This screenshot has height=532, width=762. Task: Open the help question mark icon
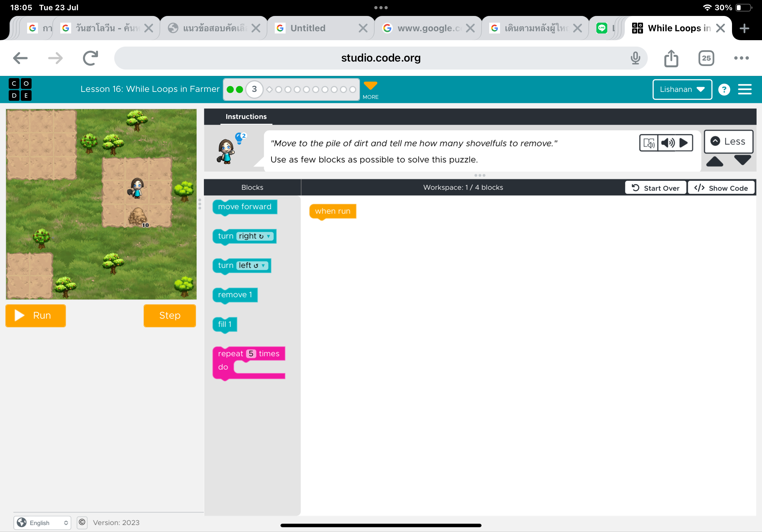click(x=724, y=90)
